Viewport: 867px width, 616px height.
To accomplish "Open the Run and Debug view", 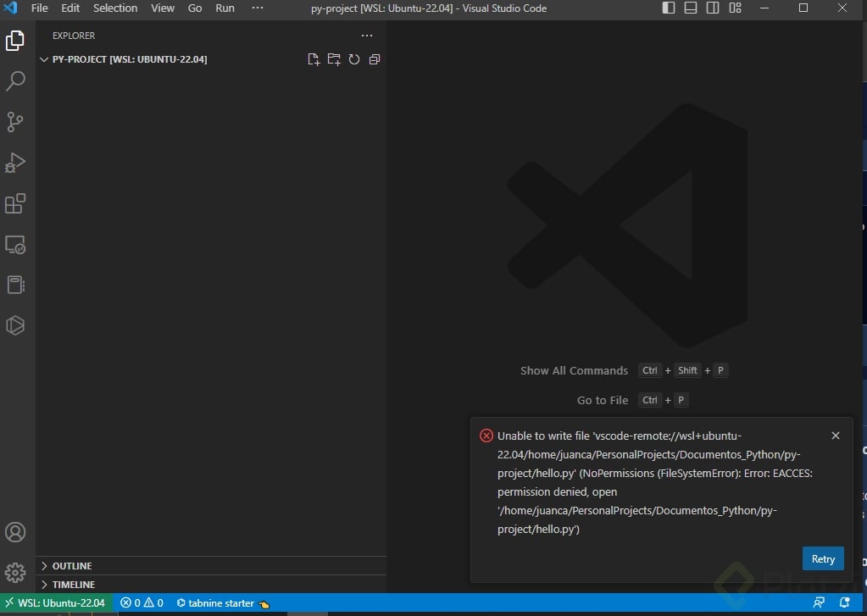I will 15,163.
